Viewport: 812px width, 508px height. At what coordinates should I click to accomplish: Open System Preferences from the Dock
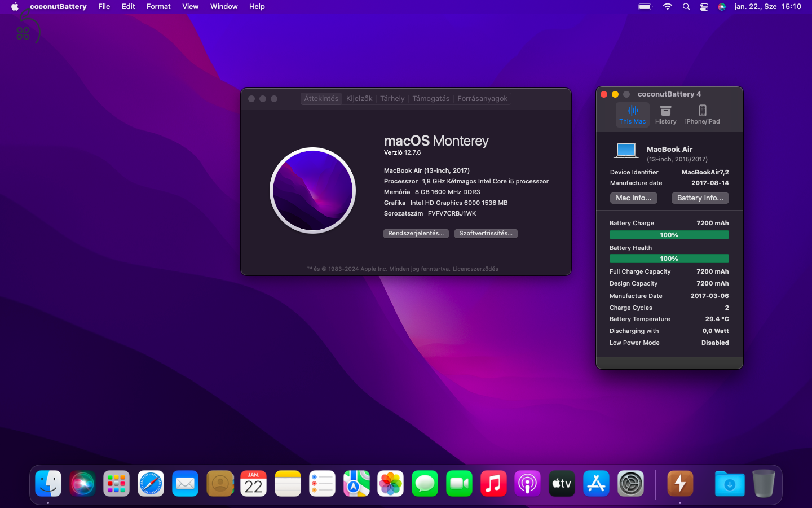point(630,484)
